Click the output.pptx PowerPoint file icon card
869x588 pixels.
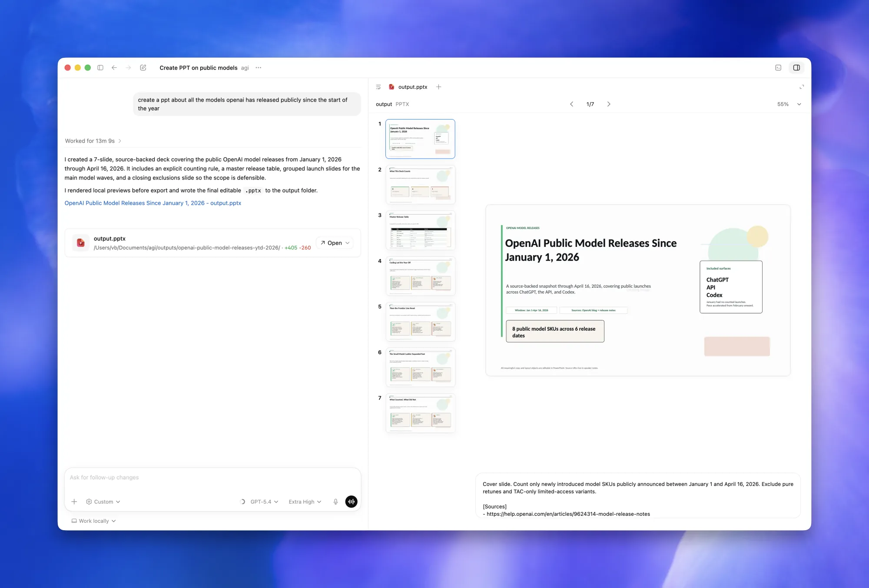[x=81, y=243]
